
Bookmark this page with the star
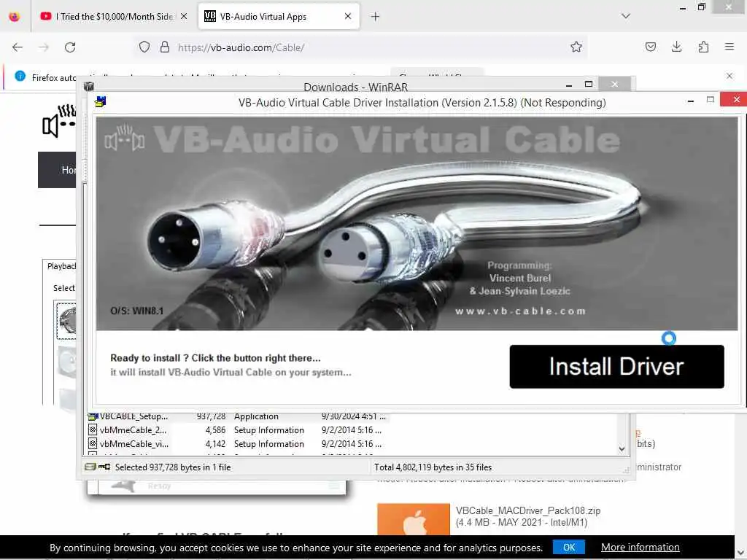pos(576,47)
